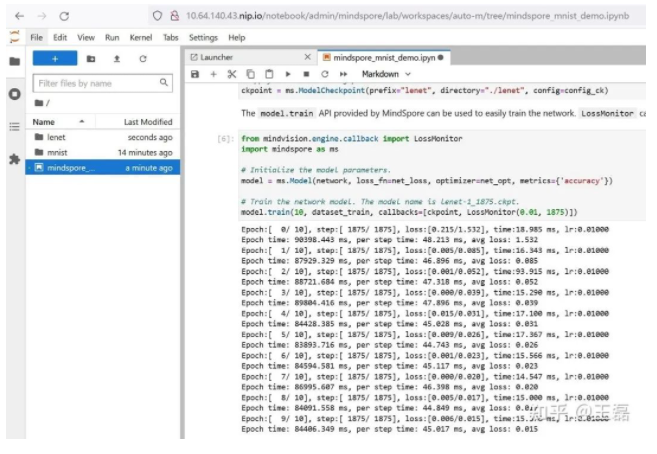Save the notebook using the toolbar icon
This screenshot has height=454, width=657.
pyautogui.click(x=196, y=74)
